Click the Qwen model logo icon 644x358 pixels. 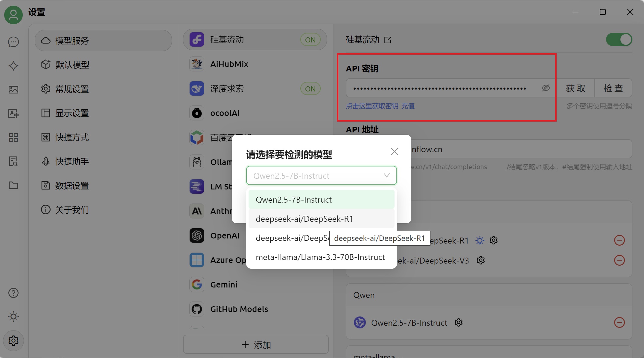pyautogui.click(x=360, y=322)
